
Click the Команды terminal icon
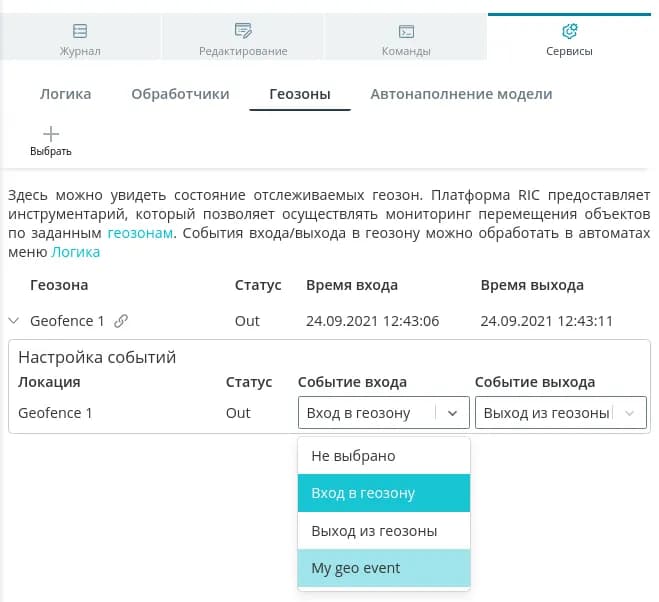tap(406, 31)
